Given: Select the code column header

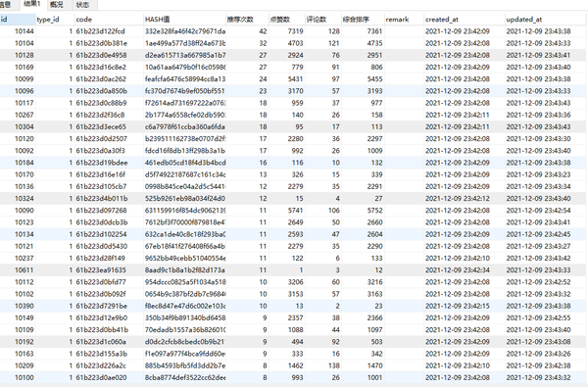Looking at the screenshot, I should (x=109, y=20).
